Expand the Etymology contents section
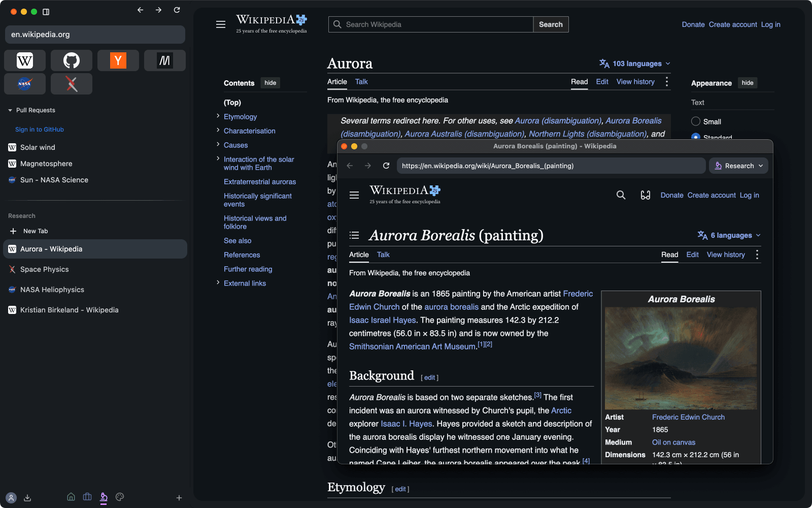812x508 pixels. click(x=218, y=116)
